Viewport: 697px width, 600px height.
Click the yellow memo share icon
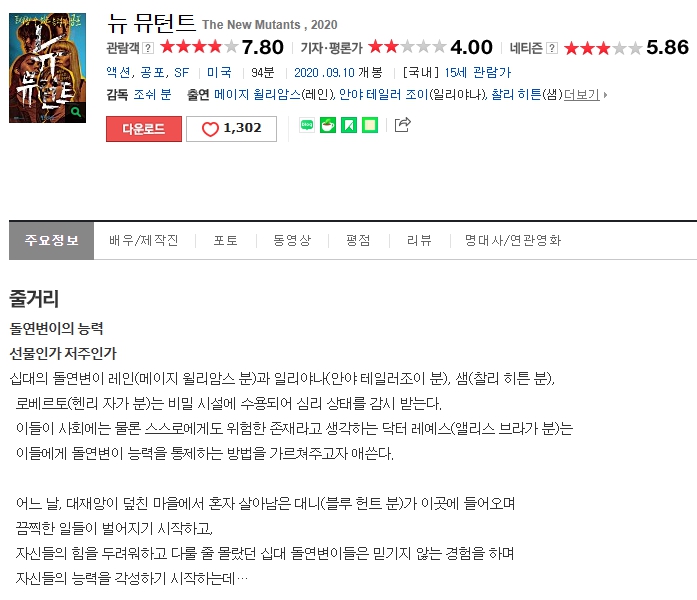pyautogui.click(x=370, y=125)
